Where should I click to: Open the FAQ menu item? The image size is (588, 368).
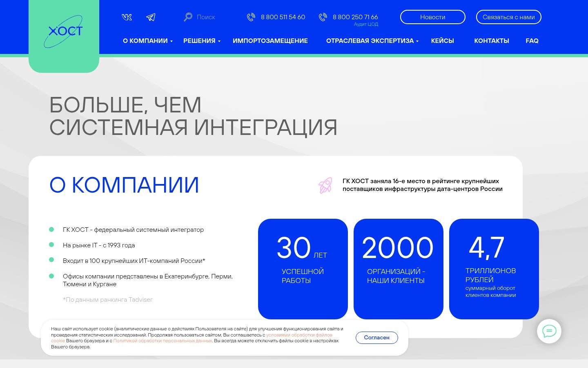tap(532, 41)
